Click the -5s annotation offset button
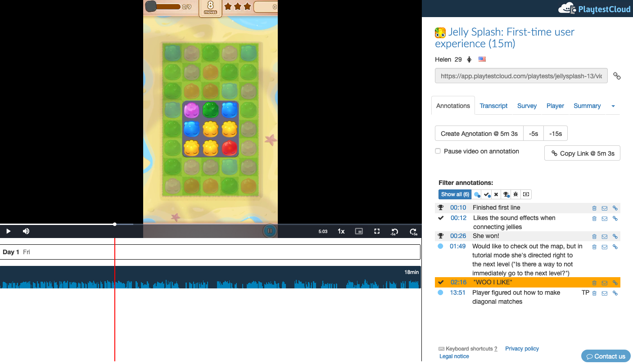633x364 pixels. tap(534, 134)
